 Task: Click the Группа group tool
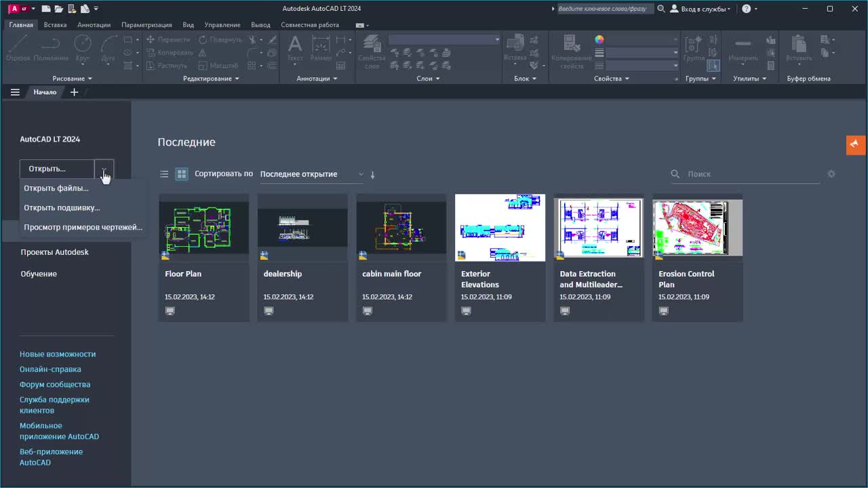tap(694, 49)
